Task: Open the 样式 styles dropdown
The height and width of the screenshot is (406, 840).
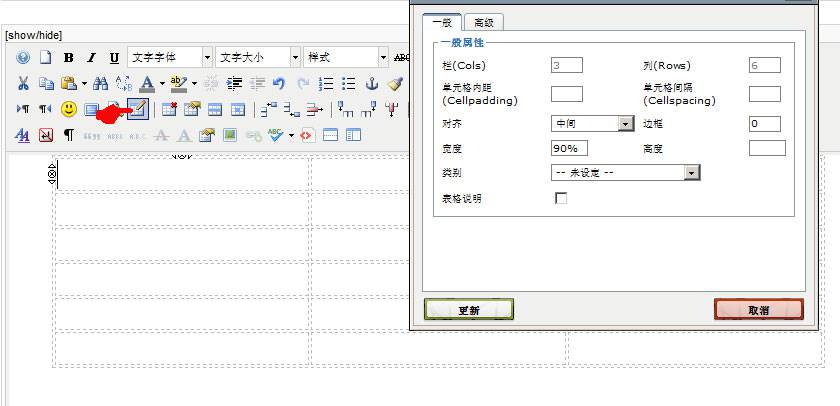Action: [346, 57]
